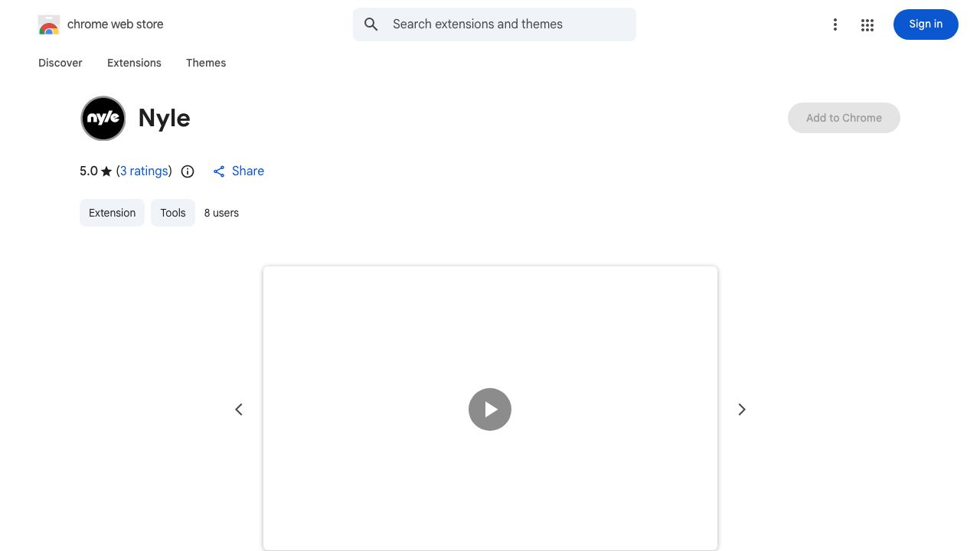Click the Chrome Web Store logo

coord(49,24)
